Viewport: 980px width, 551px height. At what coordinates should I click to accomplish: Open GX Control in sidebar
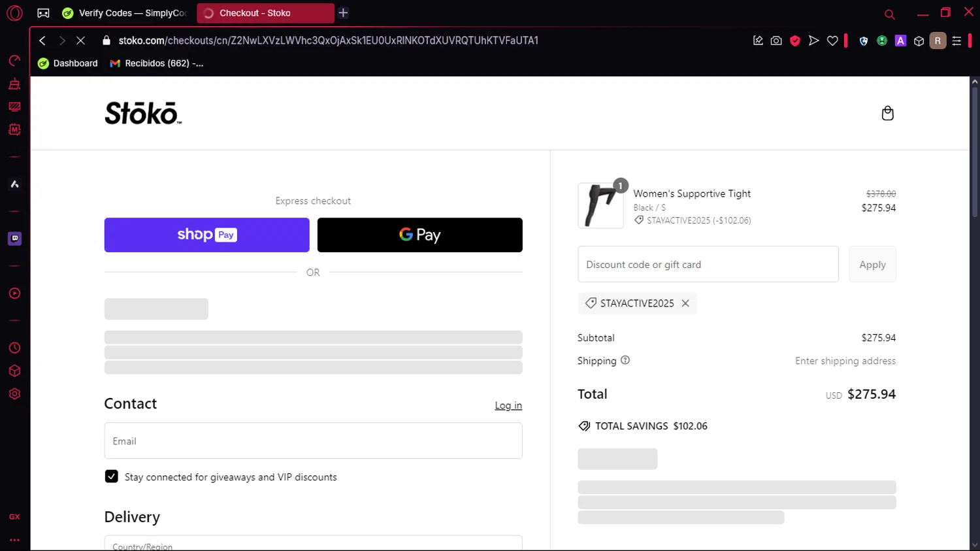coord(14,61)
